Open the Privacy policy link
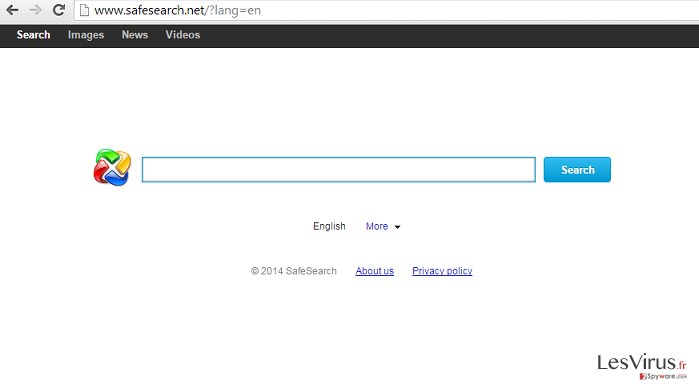The image size is (699, 388). [442, 271]
